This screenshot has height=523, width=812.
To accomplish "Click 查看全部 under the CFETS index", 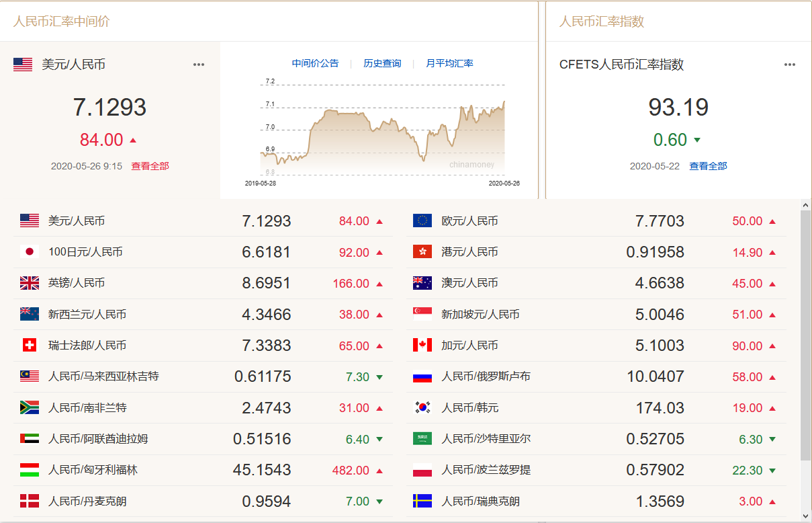I will [x=708, y=166].
